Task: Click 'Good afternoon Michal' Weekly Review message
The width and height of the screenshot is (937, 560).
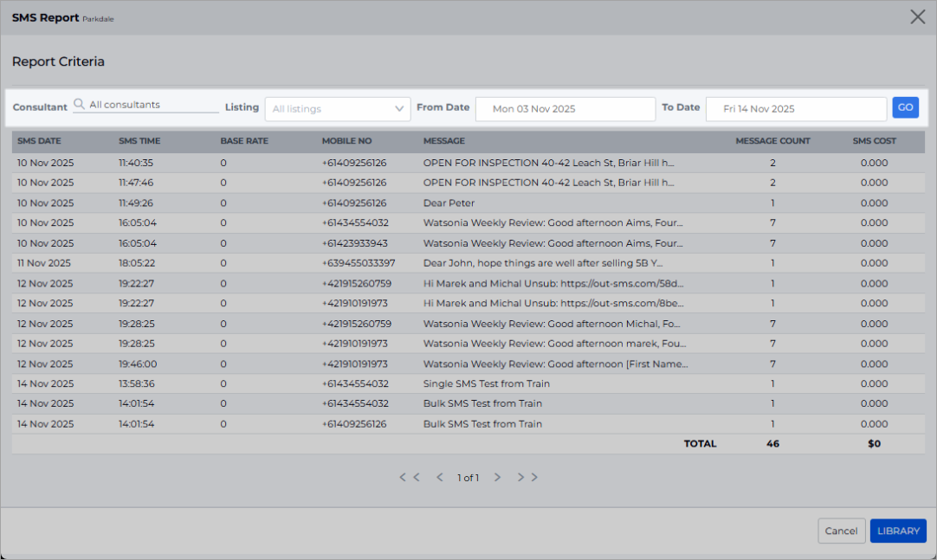Action: [552, 324]
